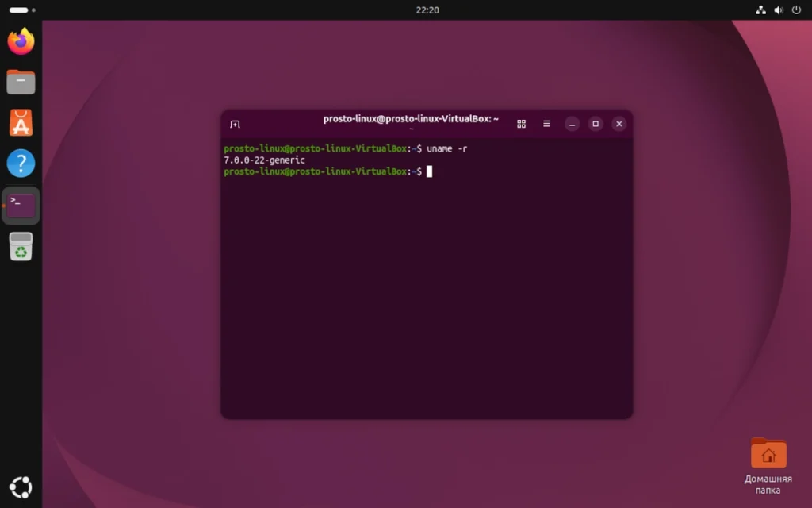Click the terminal title prosto-linux@prosto-linux-VirtualBox
Screen dimensions: 812x508
(411, 119)
